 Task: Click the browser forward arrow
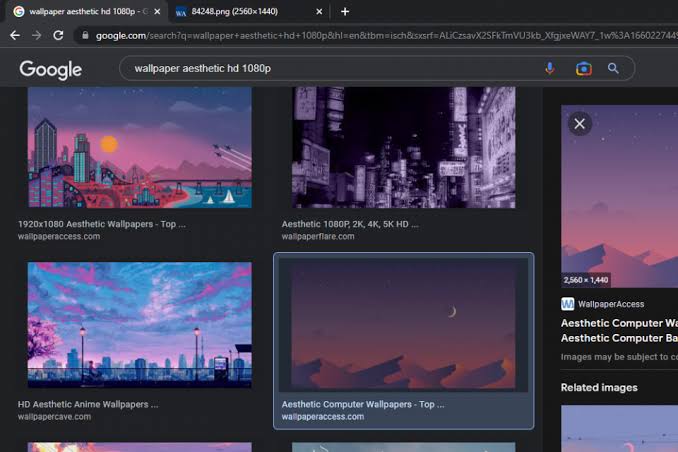(x=36, y=35)
